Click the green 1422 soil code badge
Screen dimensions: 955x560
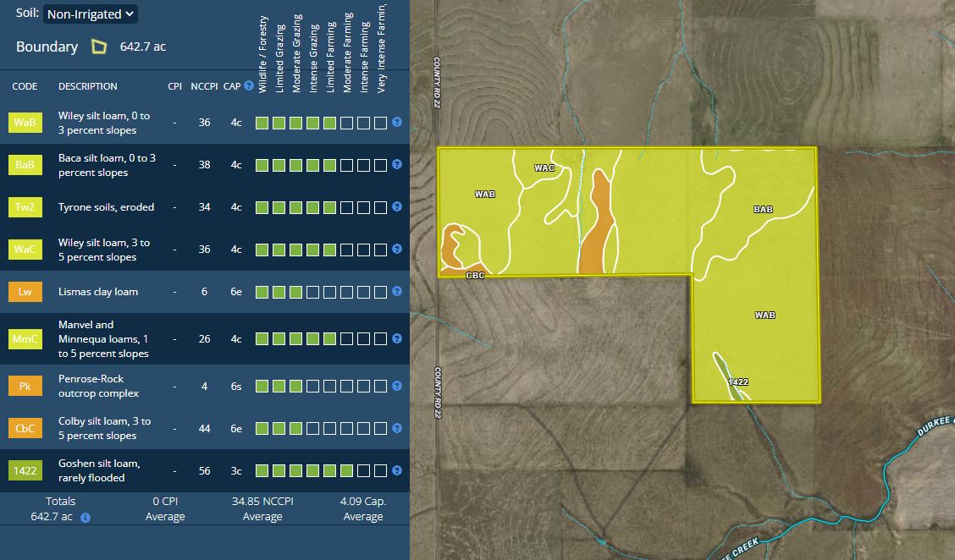click(x=25, y=470)
